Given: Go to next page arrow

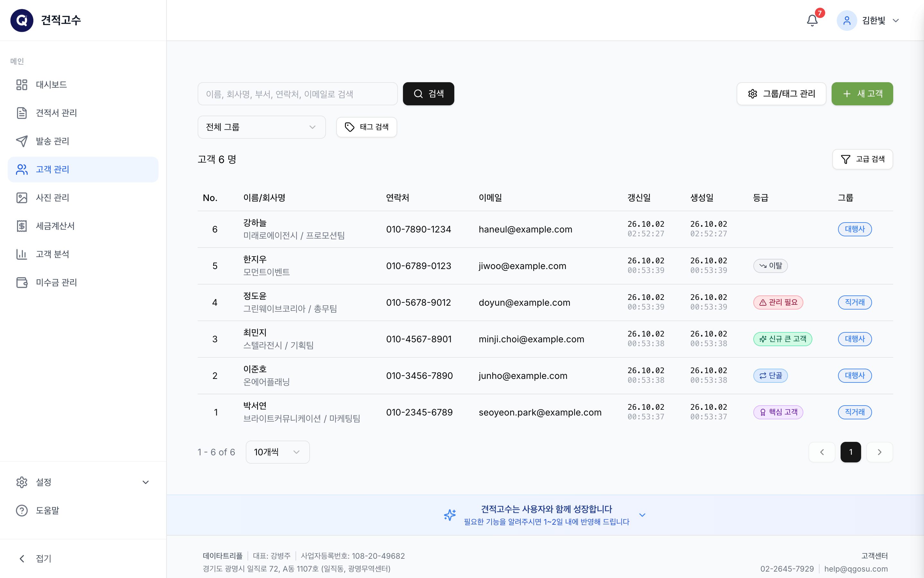Looking at the screenshot, I should coord(880,452).
